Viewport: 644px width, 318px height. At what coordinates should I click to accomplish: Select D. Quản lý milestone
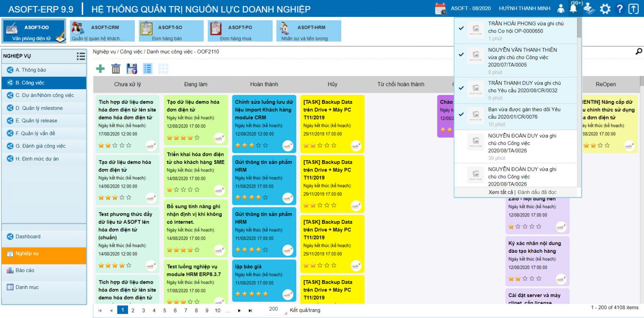click(44, 108)
